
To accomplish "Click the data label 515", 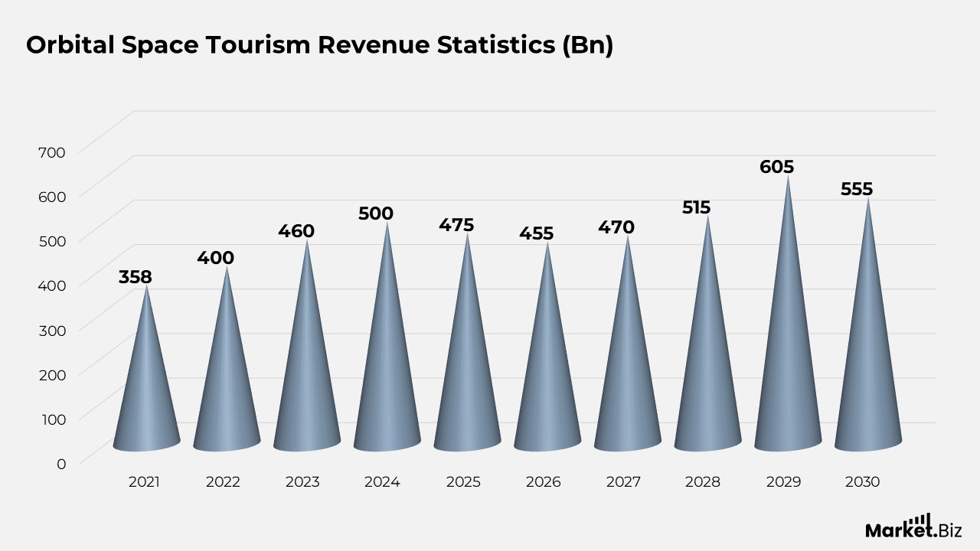I will tap(697, 207).
